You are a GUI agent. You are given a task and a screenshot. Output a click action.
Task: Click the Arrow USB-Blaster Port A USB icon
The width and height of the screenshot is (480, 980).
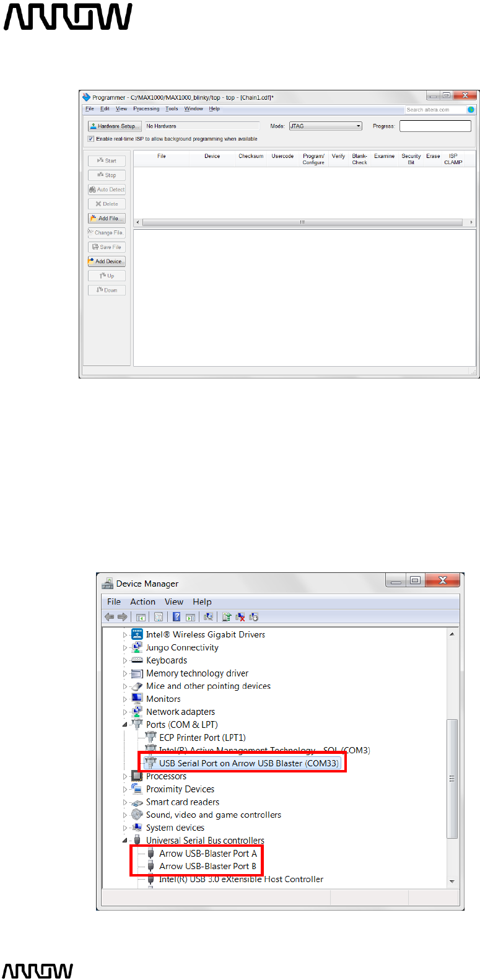click(150, 853)
